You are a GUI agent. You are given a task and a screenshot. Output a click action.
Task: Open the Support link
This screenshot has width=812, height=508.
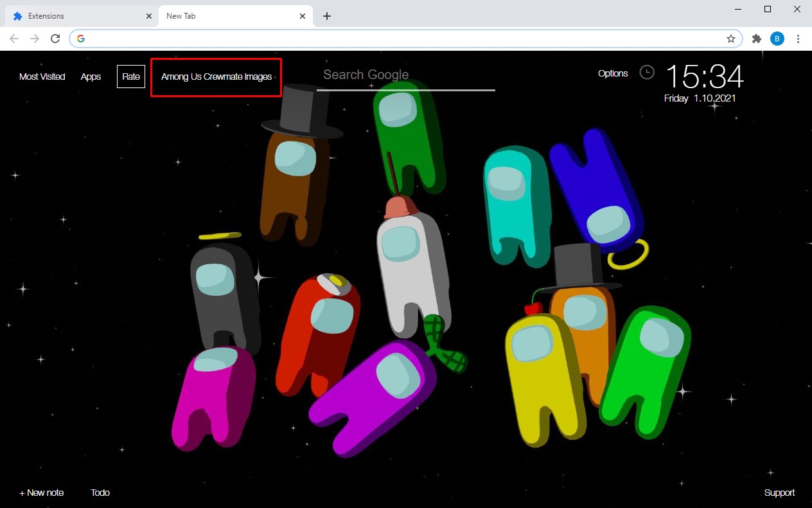click(779, 493)
